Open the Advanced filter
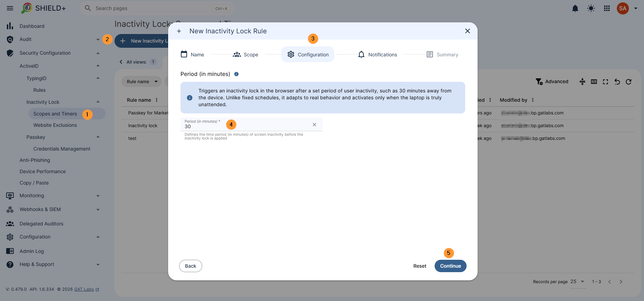Image resolution: width=644 pixels, height=301 pixels. point(552,81)
